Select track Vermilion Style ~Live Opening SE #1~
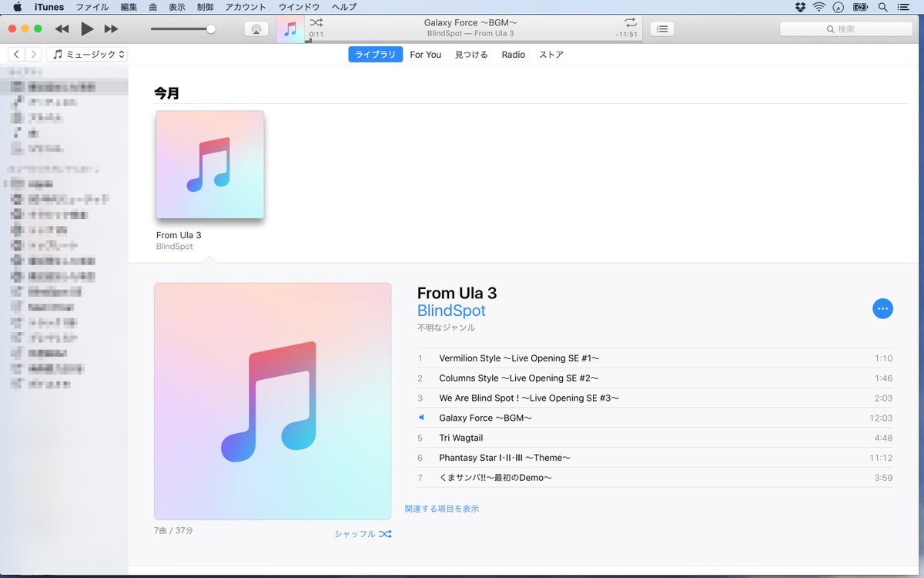 [x=654, y=358]
